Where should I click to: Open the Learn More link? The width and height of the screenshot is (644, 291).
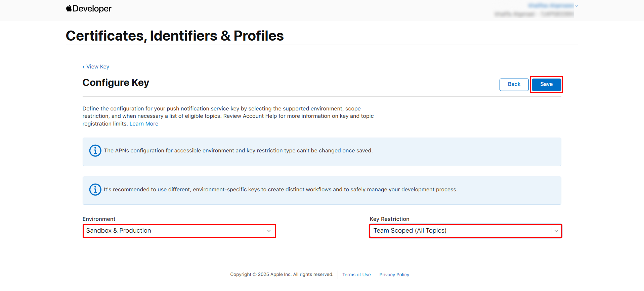(x=144, y=124)
